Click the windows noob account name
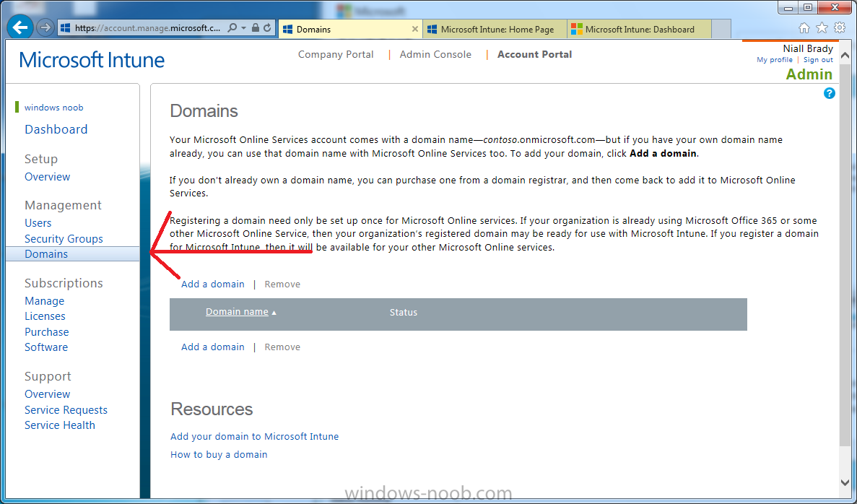This screenshot has width=857, height=504. (x=53, y=108)
